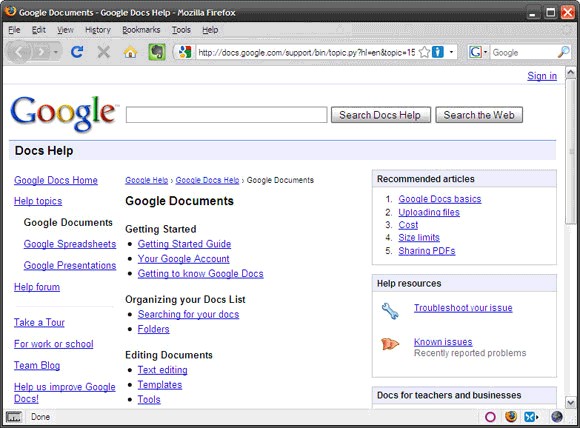
Task: Click Google Docs Help breadcrumb link
Action: 208,180
